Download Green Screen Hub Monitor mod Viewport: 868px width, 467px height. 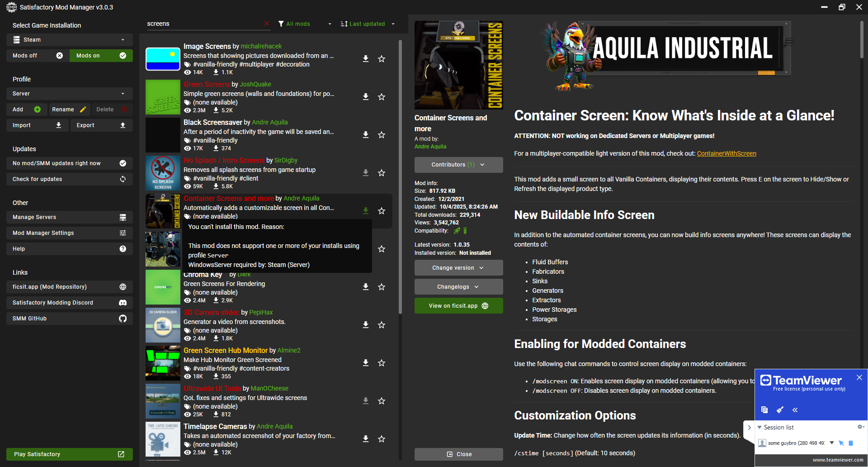click(366, 363)
